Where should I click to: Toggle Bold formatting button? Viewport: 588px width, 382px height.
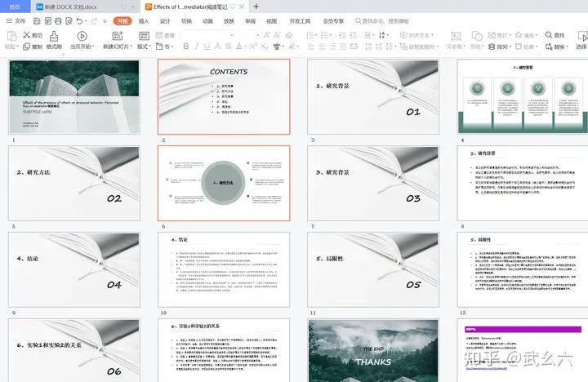(186, 47)
